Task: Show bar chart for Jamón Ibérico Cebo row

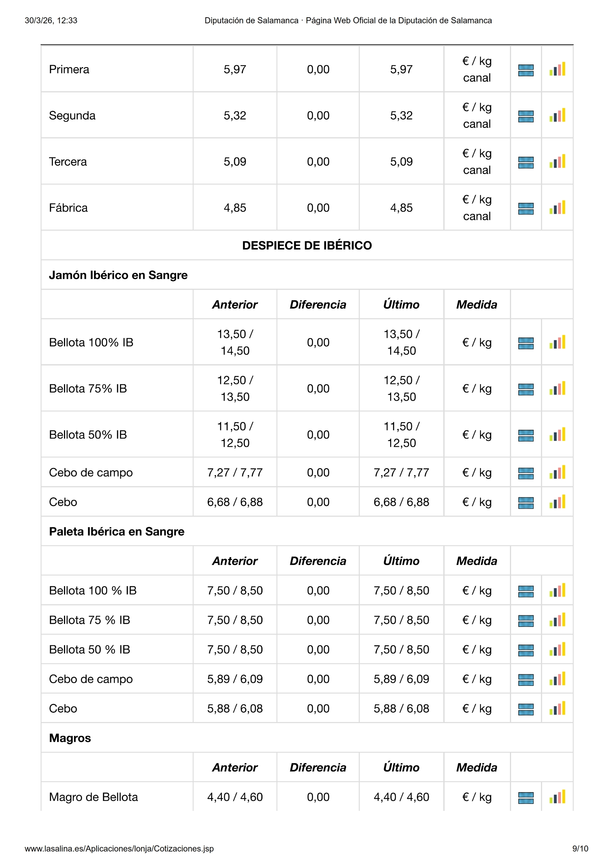Action: pos(557,502)
